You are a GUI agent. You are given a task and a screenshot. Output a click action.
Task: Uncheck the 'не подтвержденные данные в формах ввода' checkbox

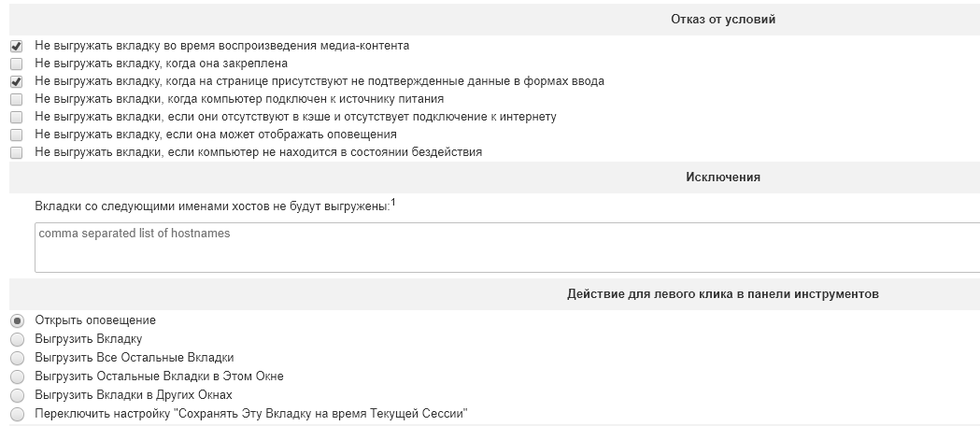click(x=16, y=81)
